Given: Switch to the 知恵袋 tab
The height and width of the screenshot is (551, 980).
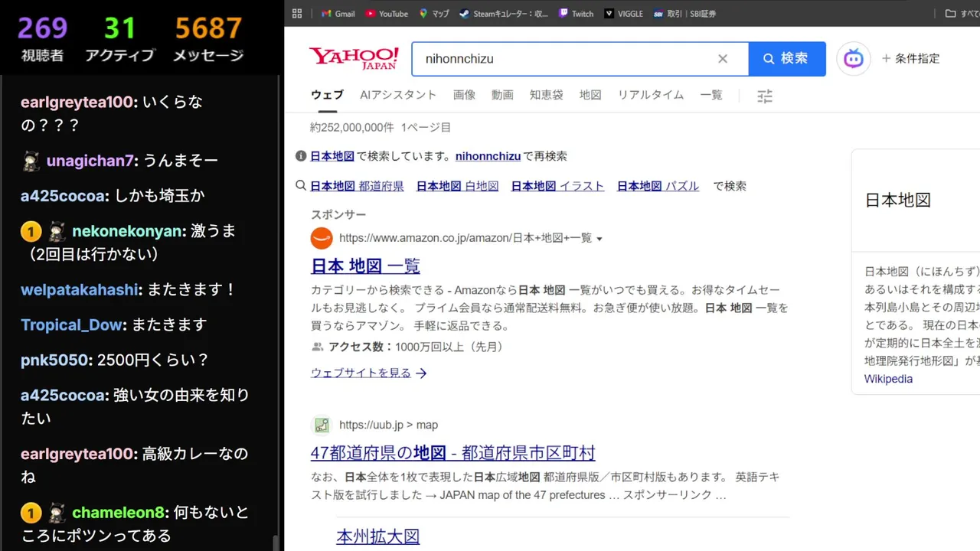Looking at the screenshot, I should 547,95.
